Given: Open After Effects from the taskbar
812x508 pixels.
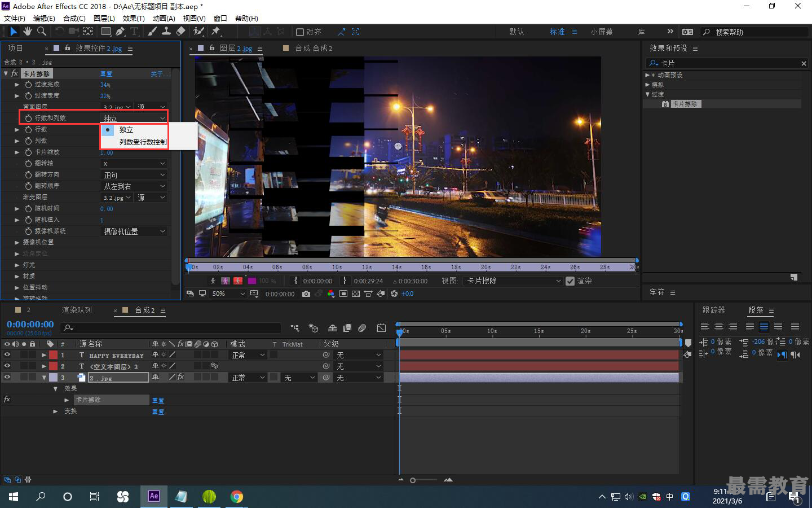Looking at the screenshot, I should click(153, 496).
